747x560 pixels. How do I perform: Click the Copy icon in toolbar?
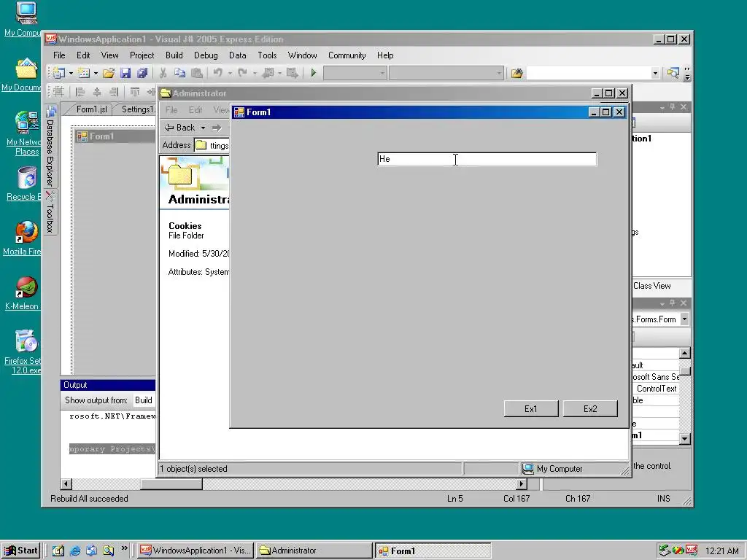179,73
